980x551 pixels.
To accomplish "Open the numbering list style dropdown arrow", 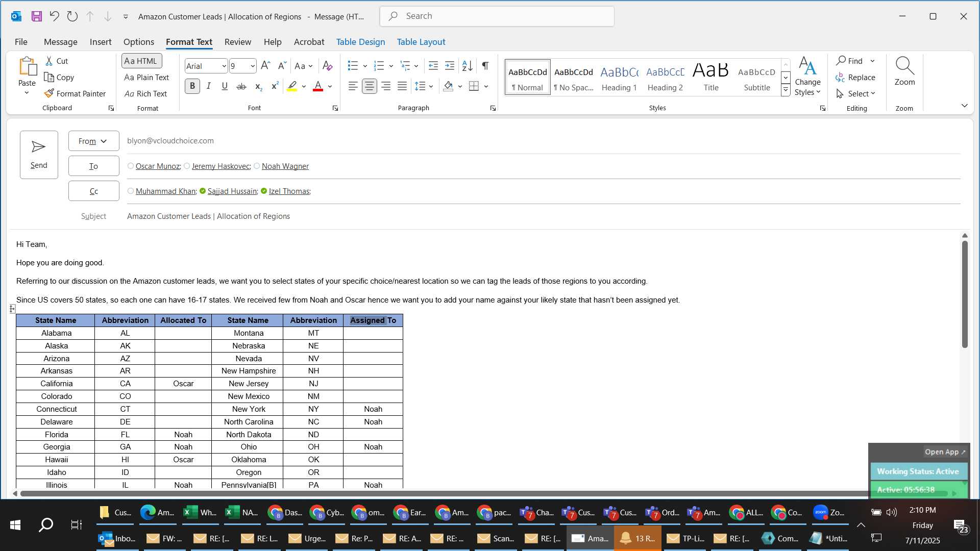I will [391, 66].
